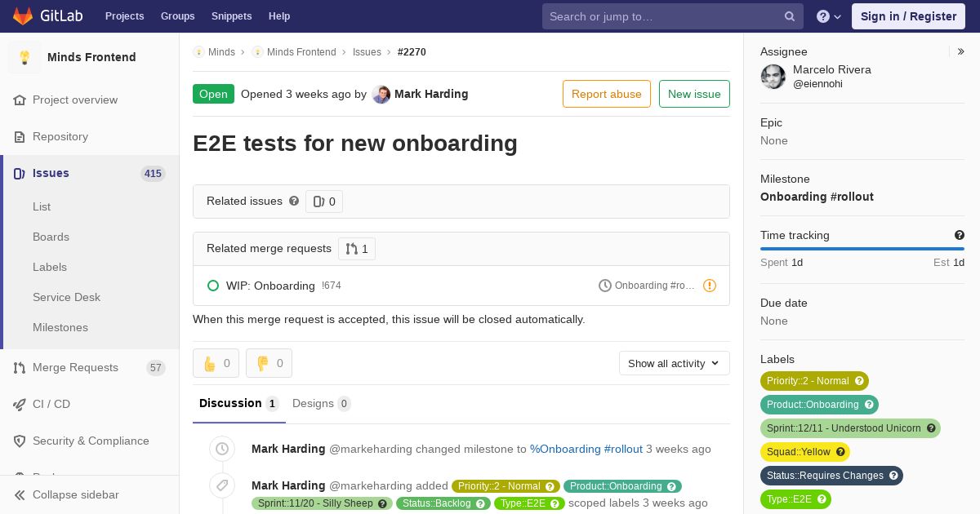Click the Type::E2E sidebar label help icon

822,499
